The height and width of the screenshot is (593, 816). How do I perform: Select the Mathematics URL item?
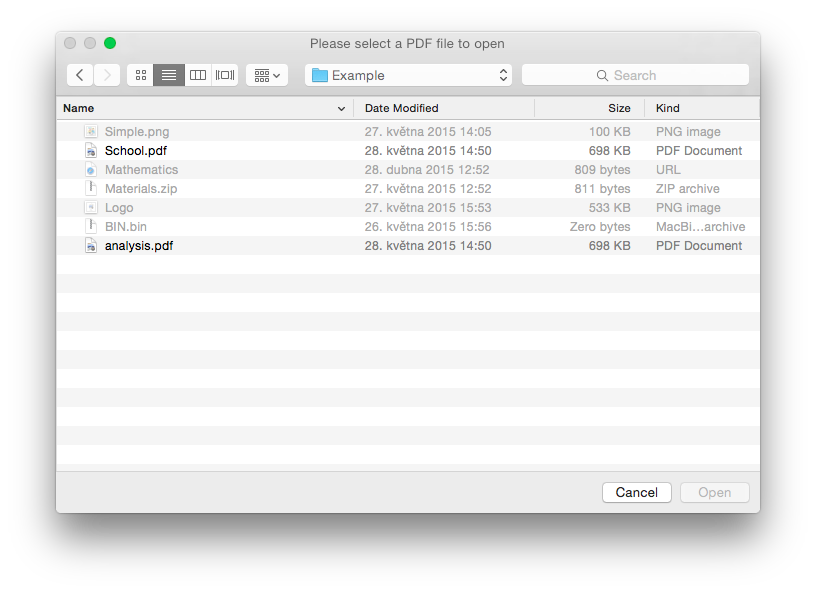[141, 169]
